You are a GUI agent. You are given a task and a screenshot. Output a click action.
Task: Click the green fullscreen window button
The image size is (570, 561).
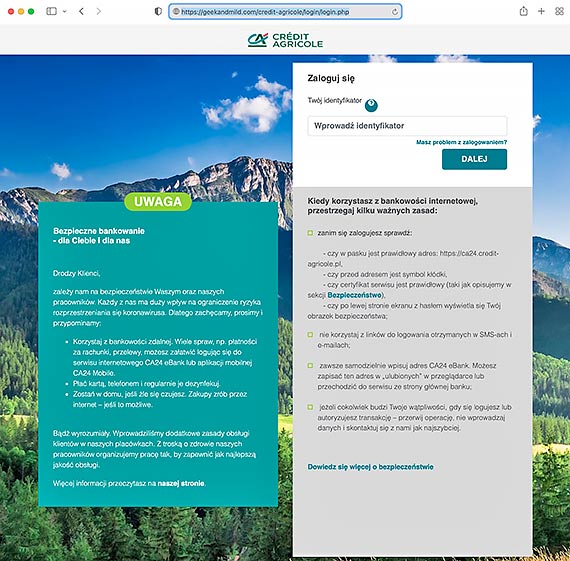[31, 12]
